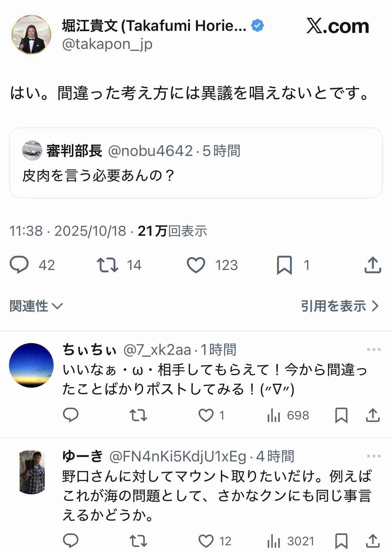Like the main post with 123 likes
Viewport: 392px width, 553px height.
pos(196,265)
